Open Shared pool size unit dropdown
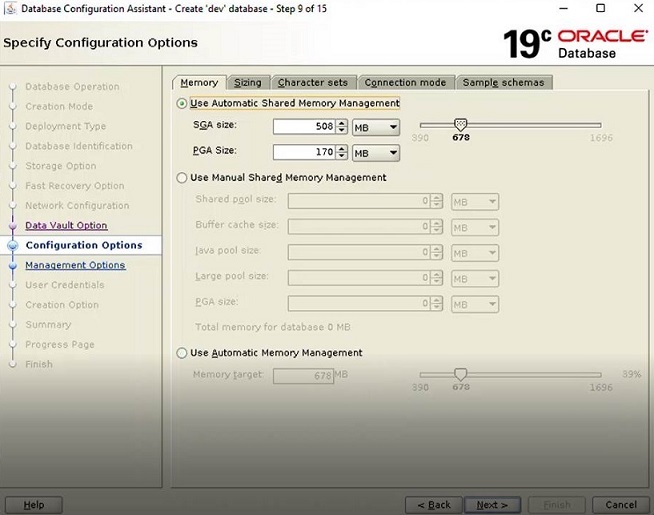The image size is (654, 515). coord(475,202)
